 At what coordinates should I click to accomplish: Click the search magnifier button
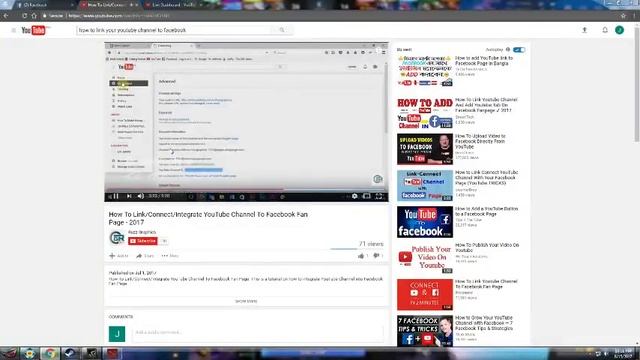282,30
